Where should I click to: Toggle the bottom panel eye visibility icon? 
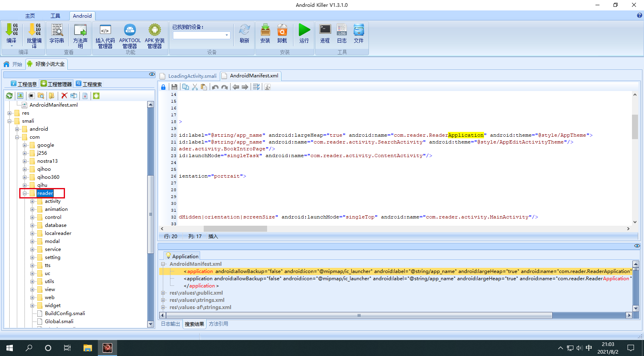[637, 246]
